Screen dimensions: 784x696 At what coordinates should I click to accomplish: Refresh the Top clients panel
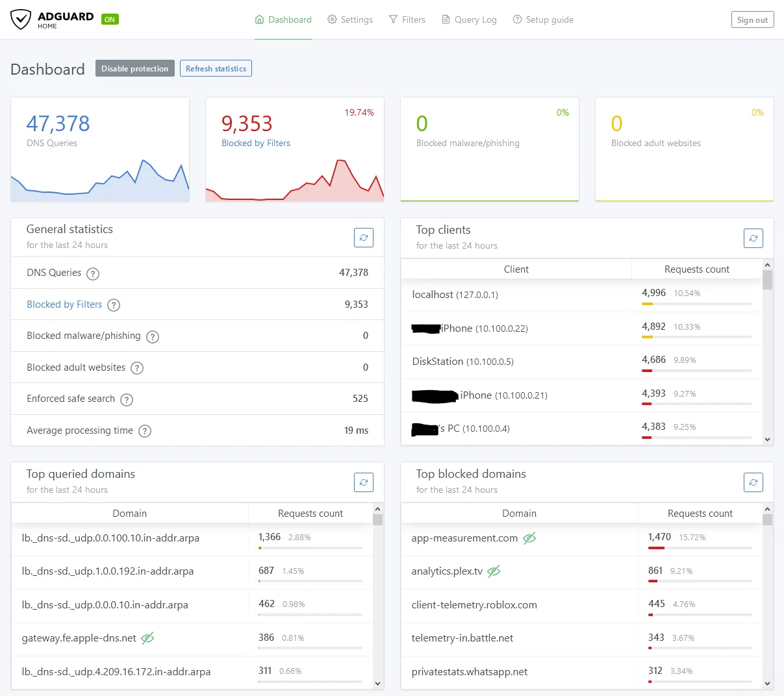753,238
